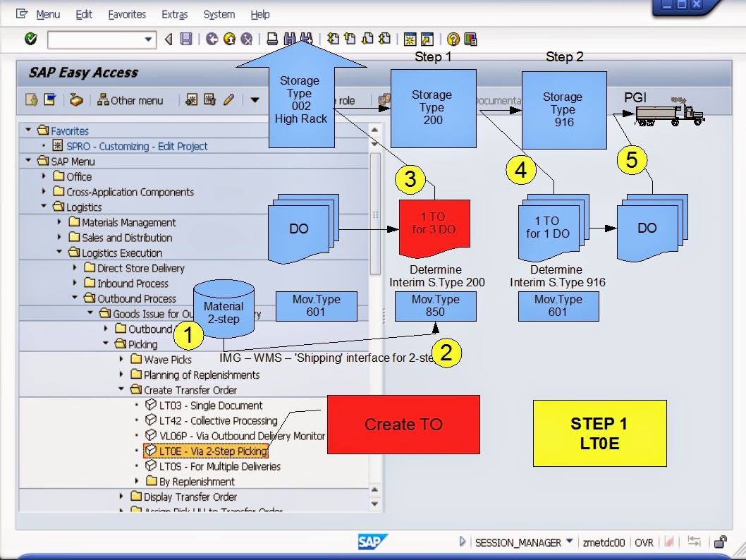Click the Save icon in the toolbar
This screenshot has height=560, width=746.
pos(185,40)
